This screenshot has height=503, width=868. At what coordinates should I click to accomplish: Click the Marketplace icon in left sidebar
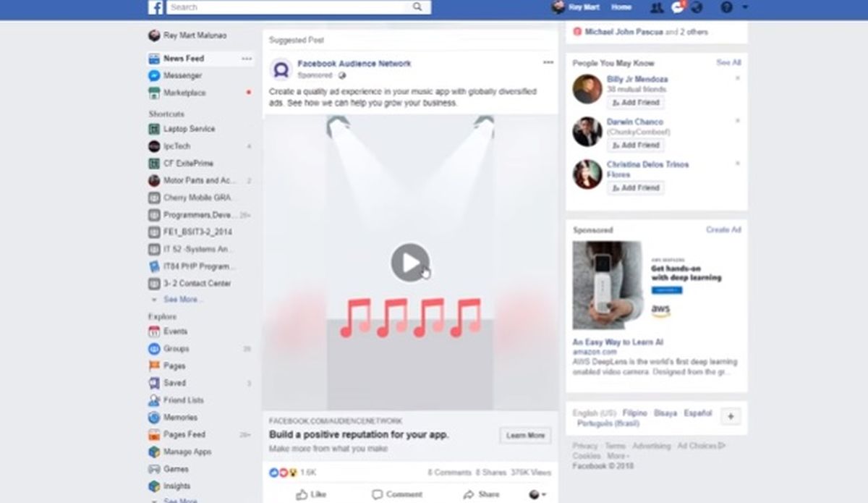click(x=154, y=93)
